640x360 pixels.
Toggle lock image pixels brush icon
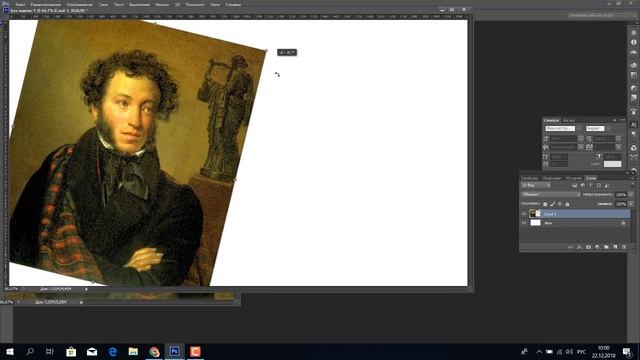point(553,204)
